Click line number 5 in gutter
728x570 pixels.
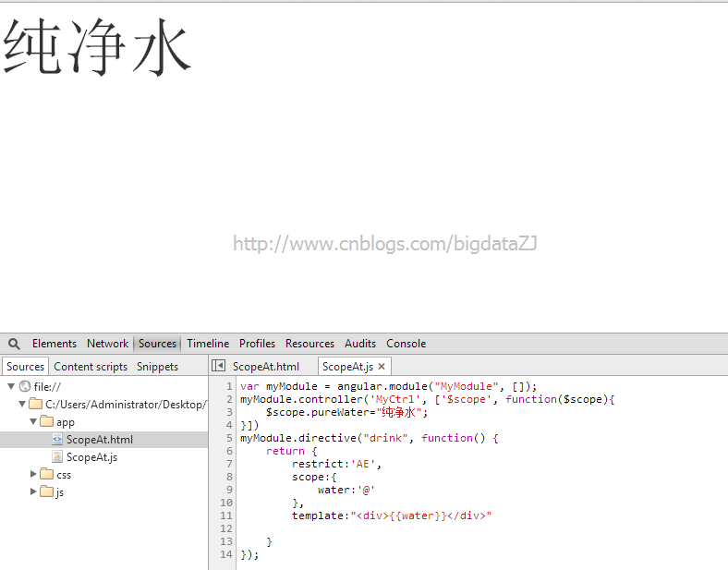(229, 438)
